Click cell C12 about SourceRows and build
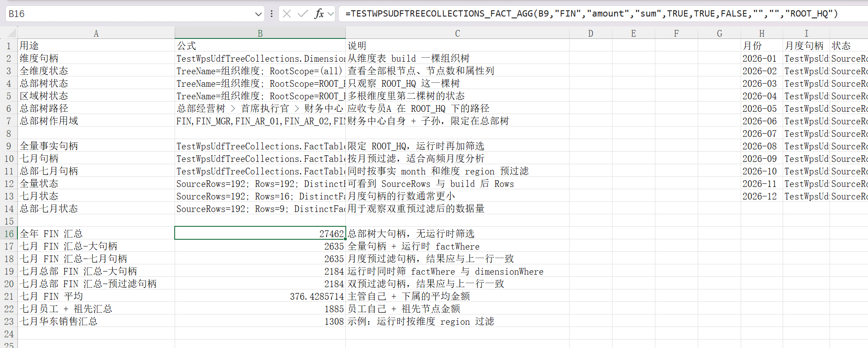 457,183
